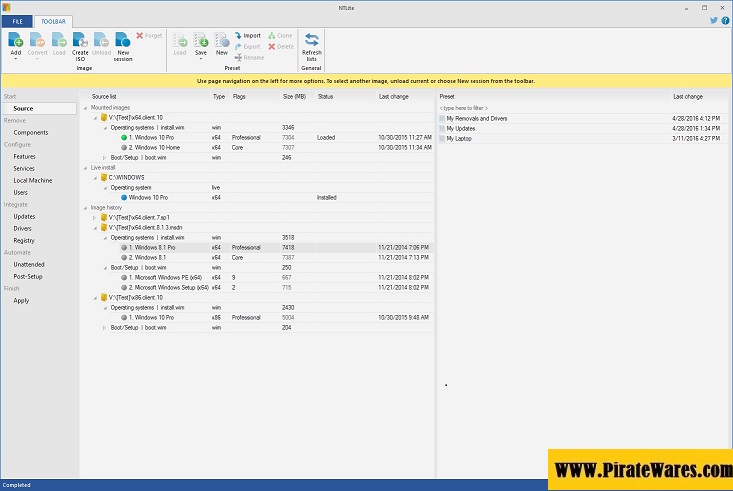Open the Unattended page in sidebar
This screenshot has width=733, height=491.
(28, 264)
